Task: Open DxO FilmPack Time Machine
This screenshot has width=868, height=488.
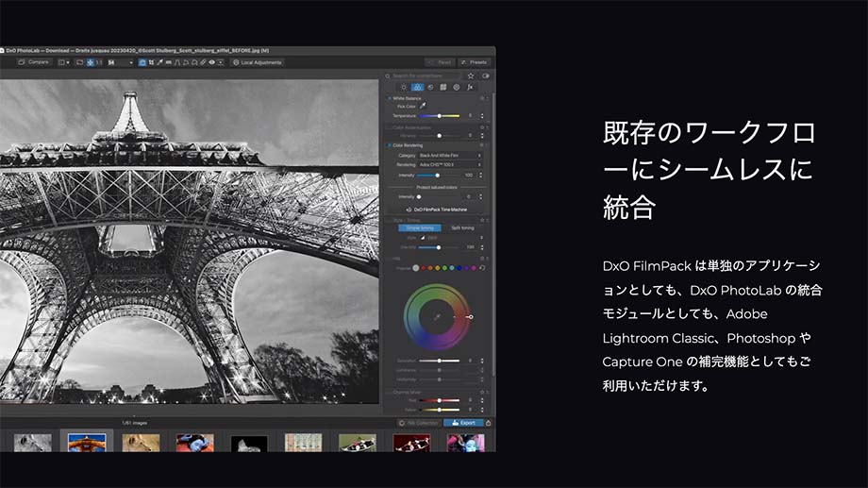Action: click(x=437, y=210)
